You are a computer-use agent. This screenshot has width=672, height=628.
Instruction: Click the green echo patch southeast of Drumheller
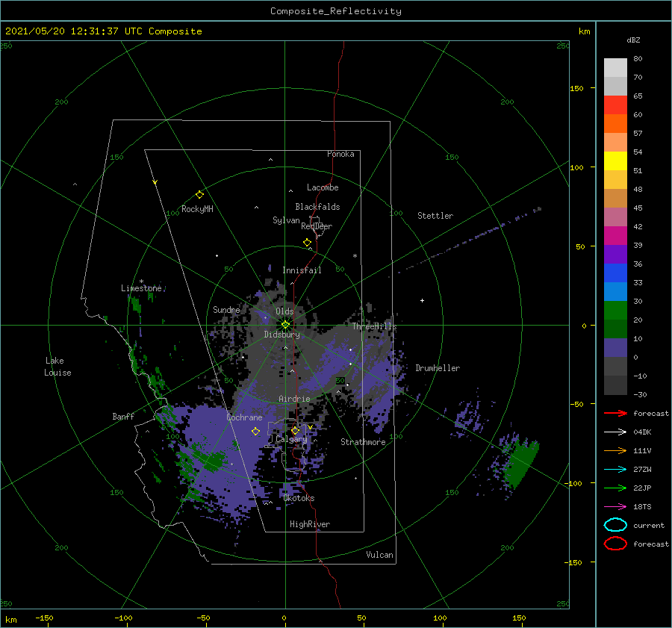pyautogui.click(x=522, y=464)
